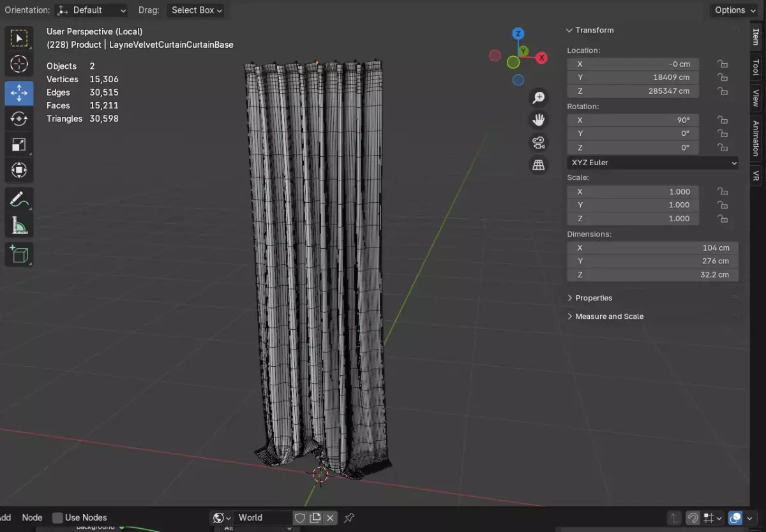766x532 pixels.
Task: Click the pan hand viewport icon
Action: [x=539, y=119]
